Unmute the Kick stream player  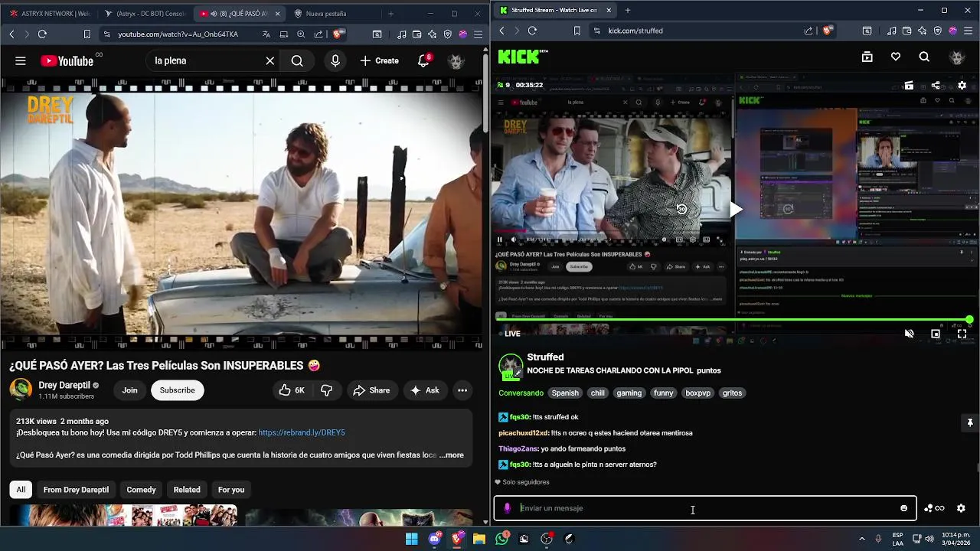pos(909,334)
